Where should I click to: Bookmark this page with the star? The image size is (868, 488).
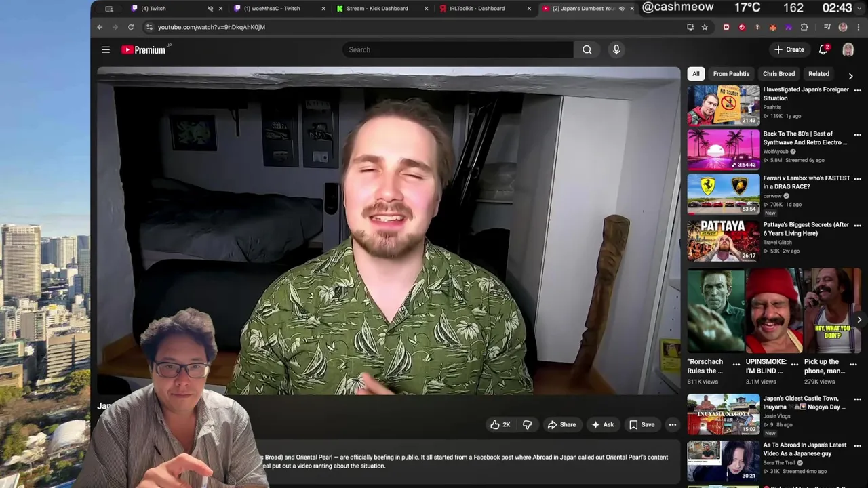pyautogui.click(x=705, y=27)
